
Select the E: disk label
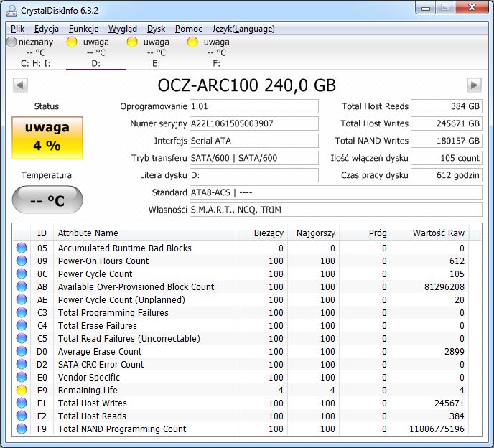tap(157, 64)
